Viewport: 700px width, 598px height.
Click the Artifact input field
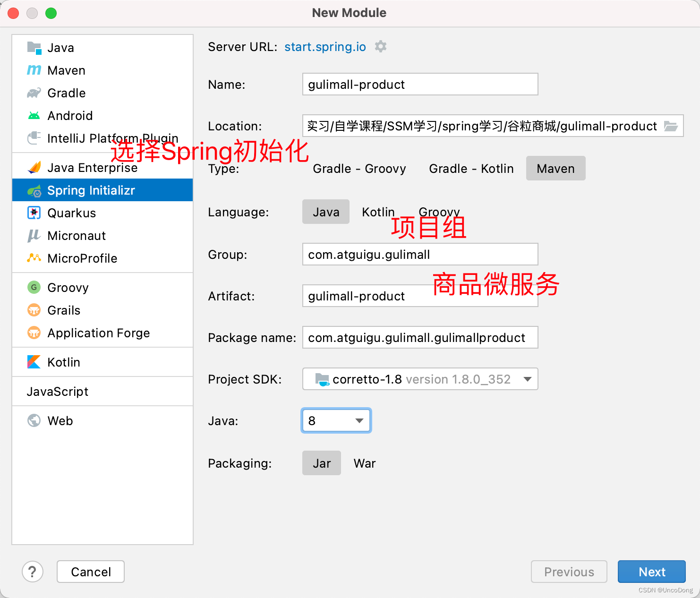(420, 296)
